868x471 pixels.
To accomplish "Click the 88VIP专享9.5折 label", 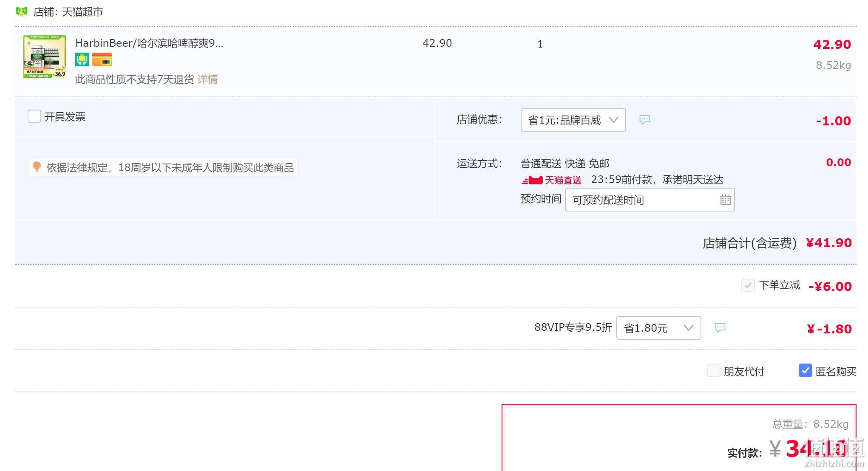I will pyautogui.click(x=573, y=327).
